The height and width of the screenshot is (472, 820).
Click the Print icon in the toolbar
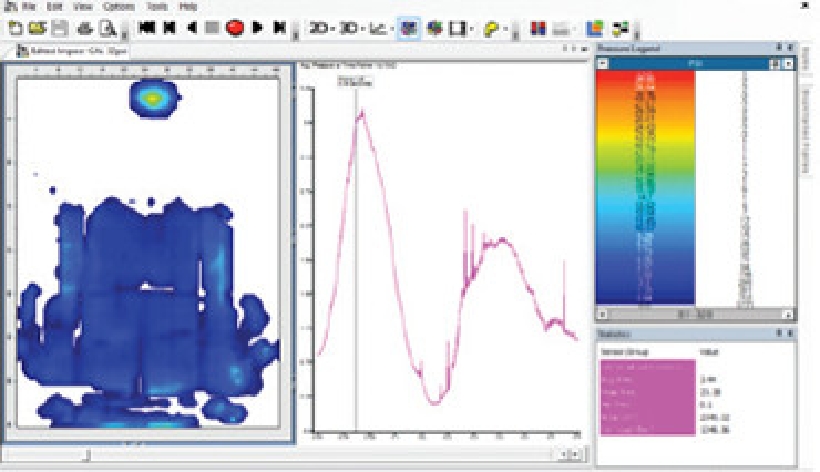click(83, 27)
